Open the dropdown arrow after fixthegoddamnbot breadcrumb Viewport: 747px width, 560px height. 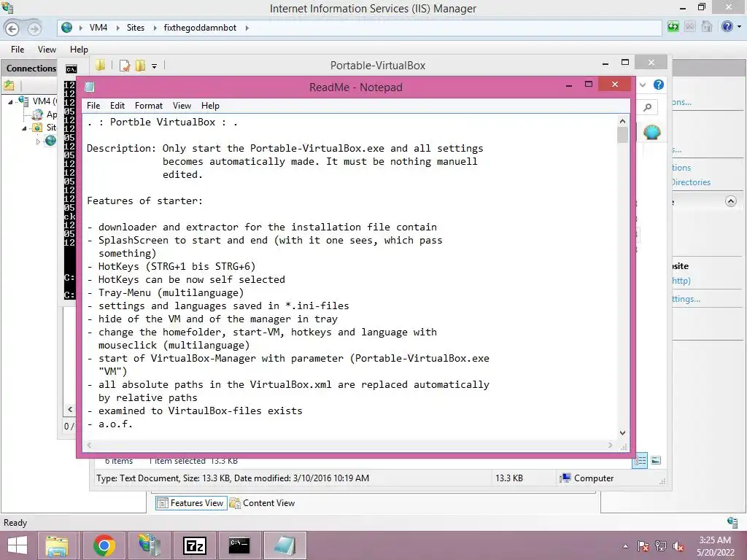pyautogui.click(x=247, y=28)
